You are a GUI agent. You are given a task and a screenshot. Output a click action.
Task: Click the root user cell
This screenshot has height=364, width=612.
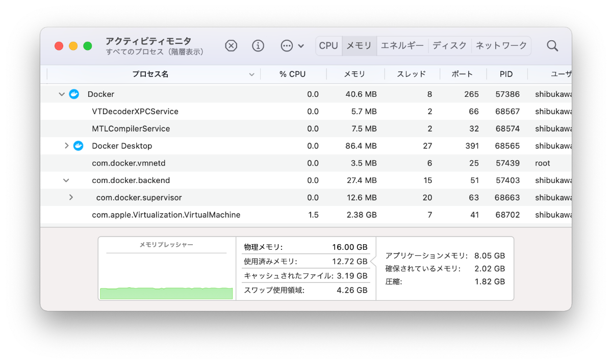(x=543, y=163)
